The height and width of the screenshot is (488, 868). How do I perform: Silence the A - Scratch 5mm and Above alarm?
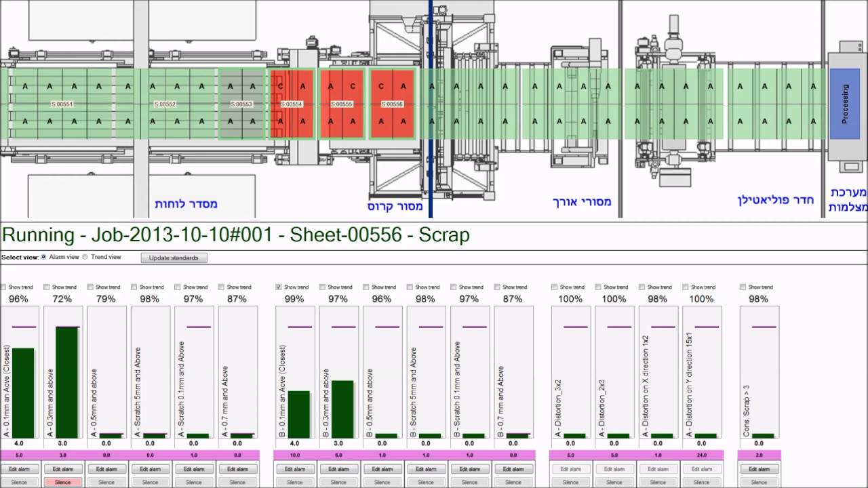150,482
